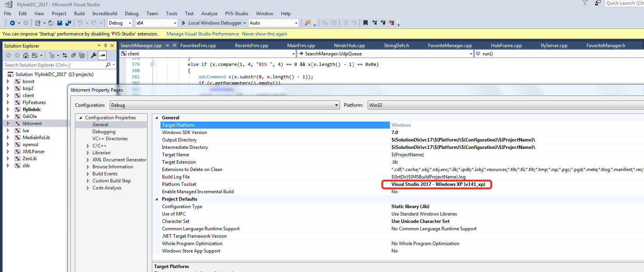Expand the C/C++ properties node
This screenshot has width=644, height=272.
point(88,146)
